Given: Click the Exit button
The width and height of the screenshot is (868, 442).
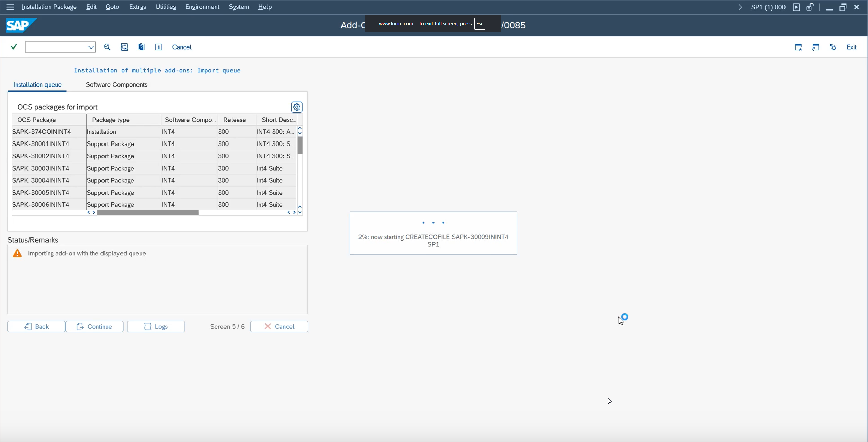Looking at the screenshot, I should pos(851,47).
